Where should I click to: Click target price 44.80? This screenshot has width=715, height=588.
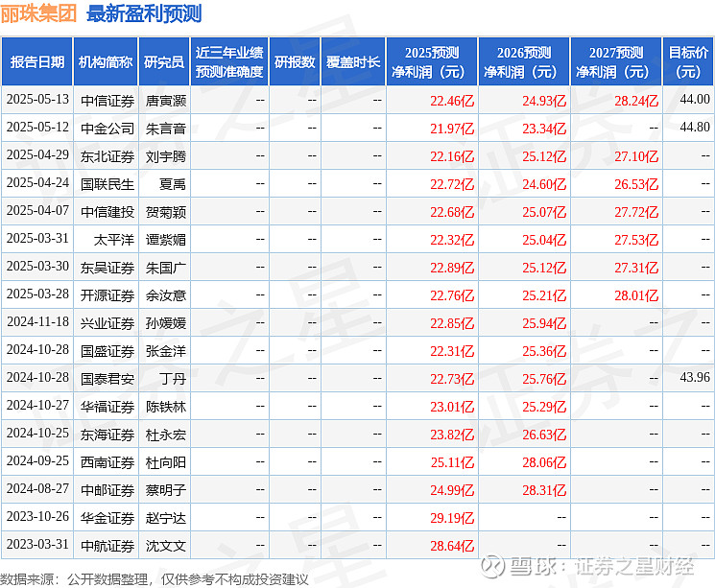click(695, 127)
